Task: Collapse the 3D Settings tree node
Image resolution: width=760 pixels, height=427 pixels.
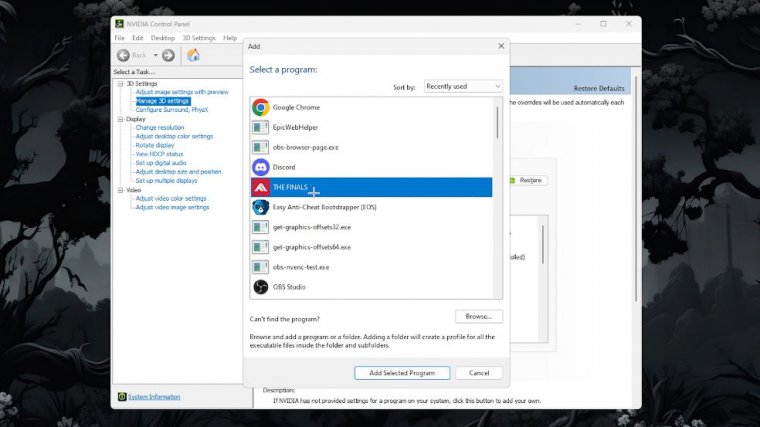Action: tap(120, 84)
